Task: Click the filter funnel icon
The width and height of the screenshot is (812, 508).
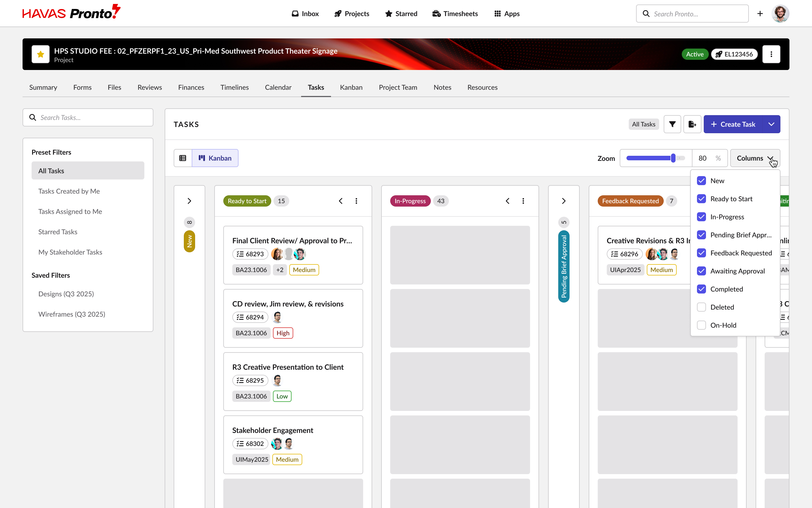Action: click(x=672, y=124)
